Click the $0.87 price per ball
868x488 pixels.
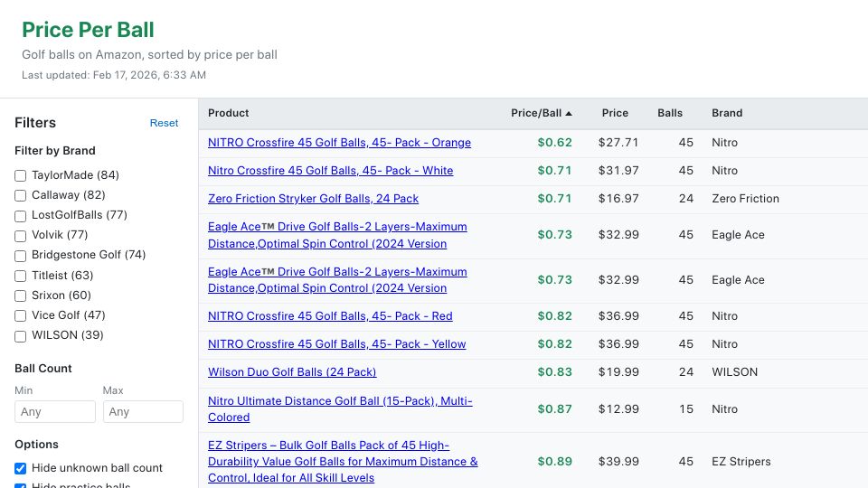554,408
